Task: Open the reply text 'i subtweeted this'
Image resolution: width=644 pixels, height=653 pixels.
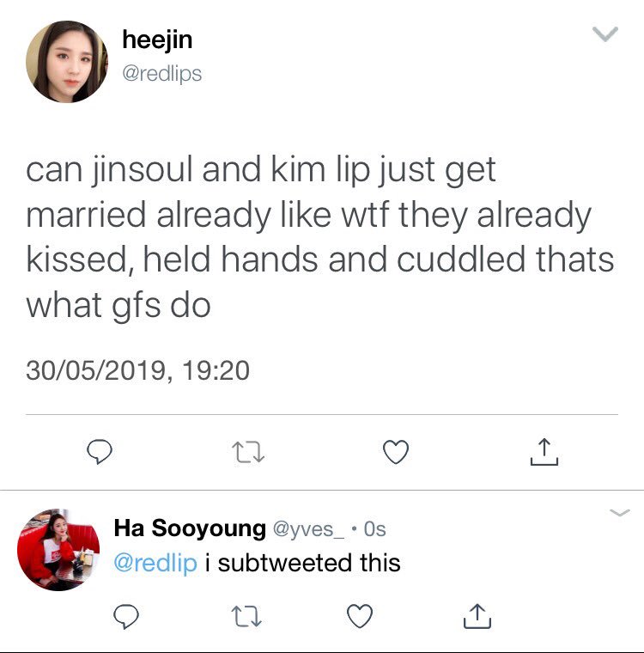Action: (x=303, y=563)
